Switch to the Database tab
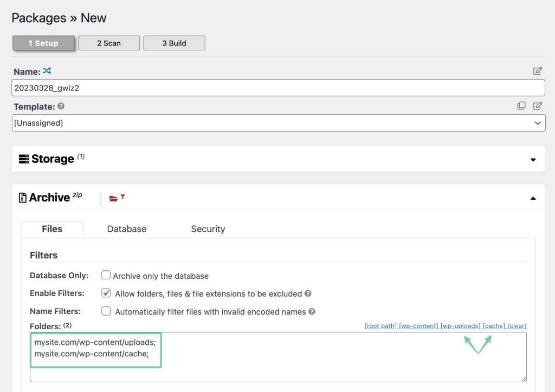Screen dimensions: 555x392 (x=126, y=229)
